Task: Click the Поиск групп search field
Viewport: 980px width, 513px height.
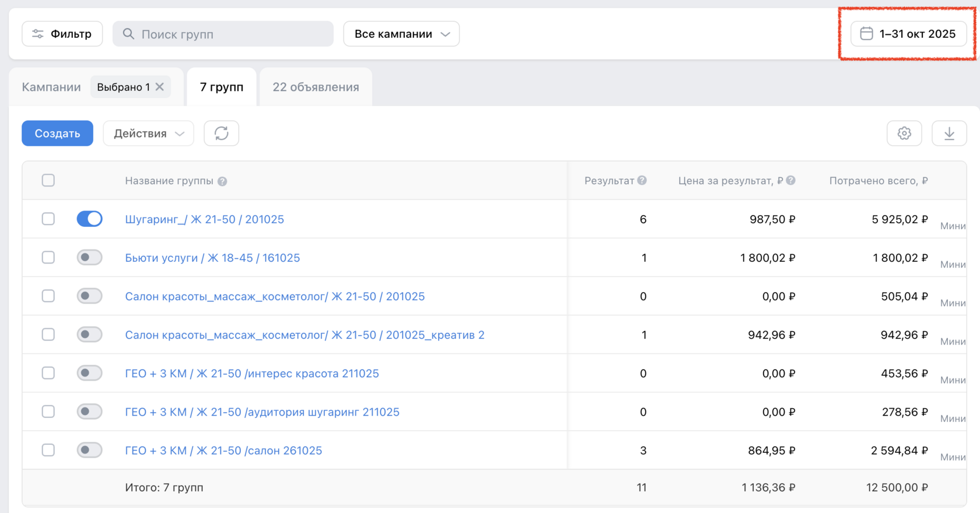Action: click(223, 34)
